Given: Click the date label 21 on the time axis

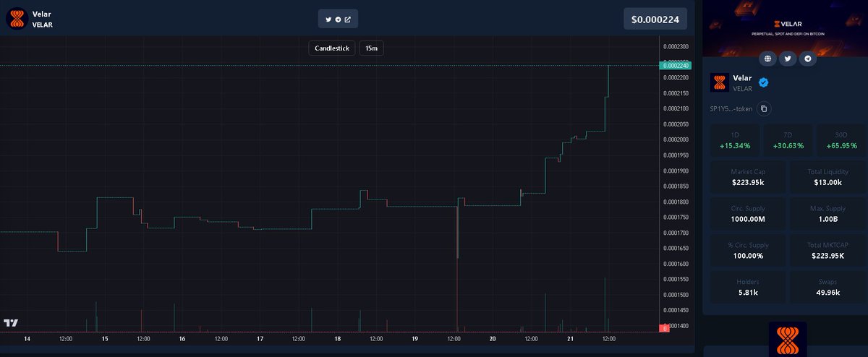Looking at the screenshot, I should click(x=570, y=338).
